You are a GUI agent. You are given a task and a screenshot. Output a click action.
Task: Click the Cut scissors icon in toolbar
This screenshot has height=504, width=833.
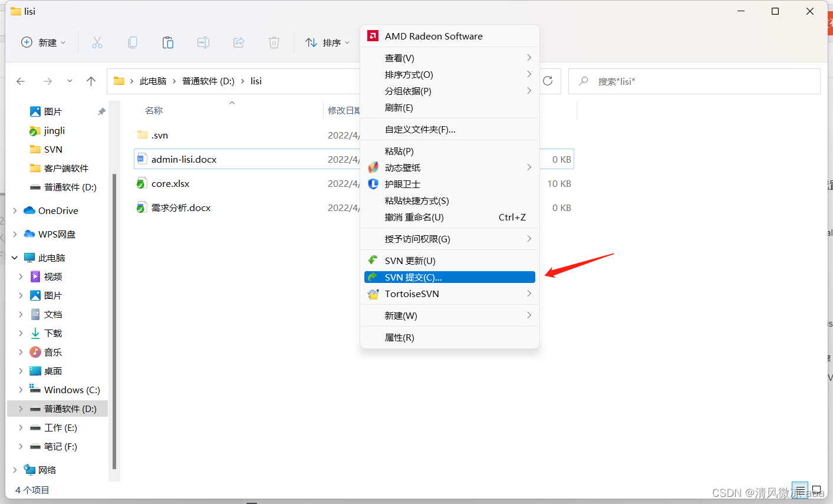(x=97, y=42)
